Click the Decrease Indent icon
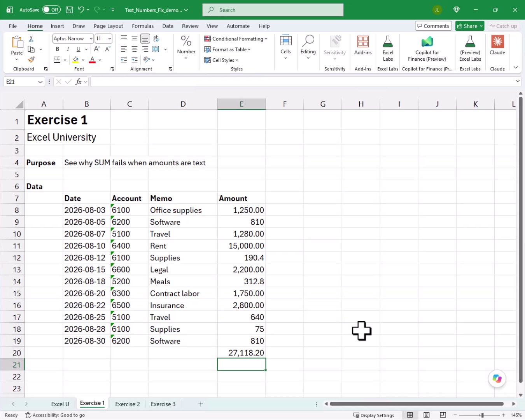Screen dimensions: 525x420 point(124,59)
